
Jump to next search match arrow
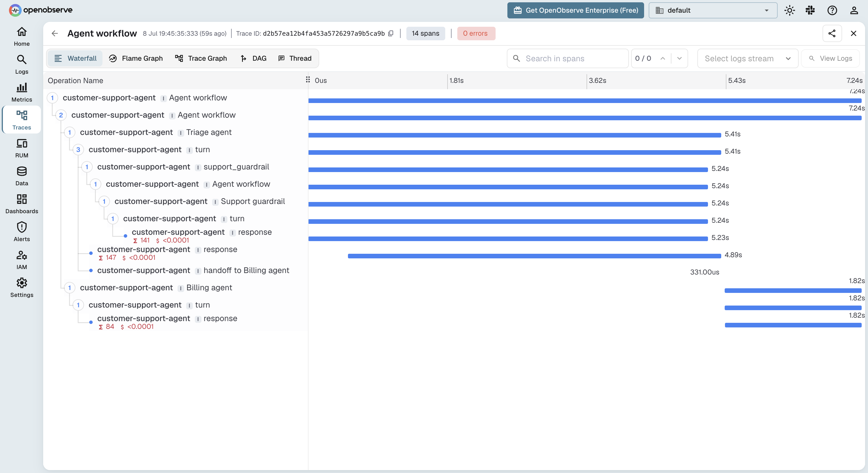tap(679, 58)
